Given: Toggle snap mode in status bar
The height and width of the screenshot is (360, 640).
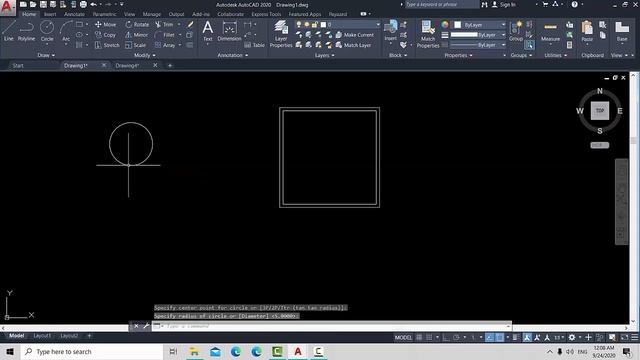Looking at the screenshot, I should [x=429, y=337].
